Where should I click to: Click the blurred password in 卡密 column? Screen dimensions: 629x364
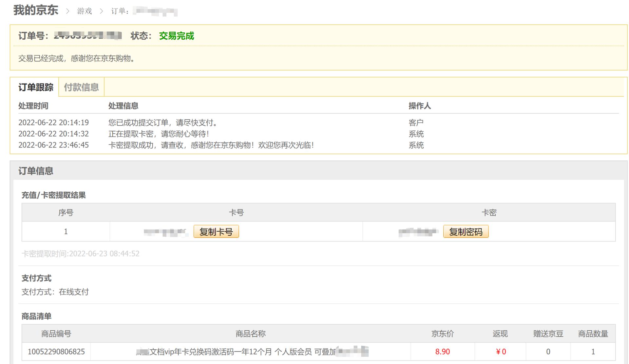(x=418, y=232)
